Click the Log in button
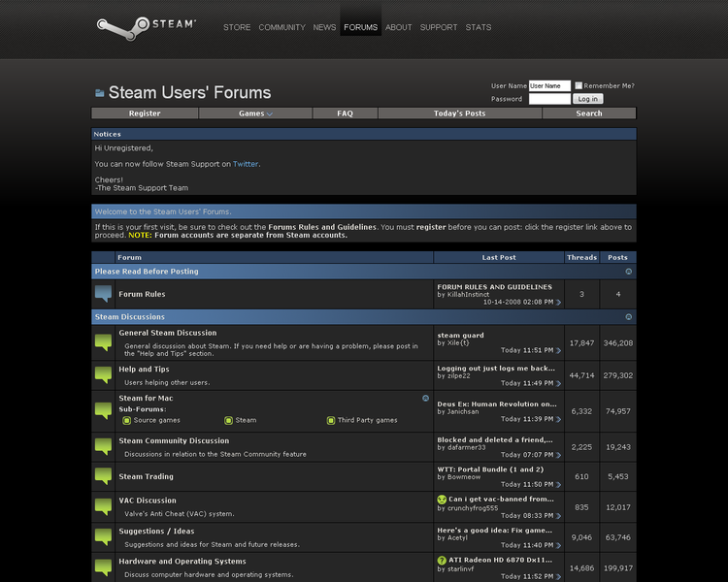 (588, 99)
